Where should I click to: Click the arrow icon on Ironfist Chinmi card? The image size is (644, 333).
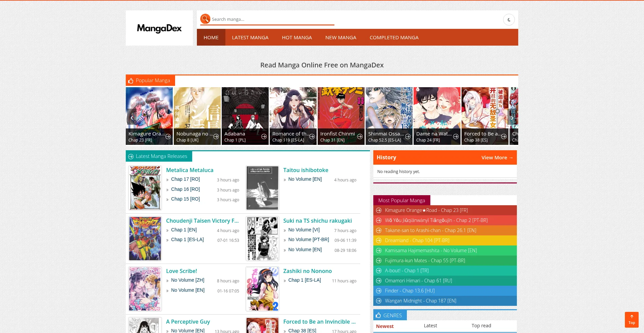360,136
